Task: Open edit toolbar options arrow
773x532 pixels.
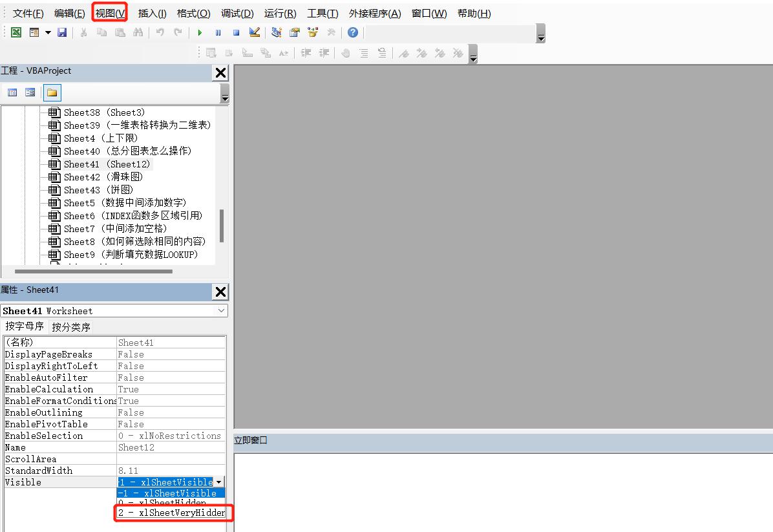Action: [473, 54]
